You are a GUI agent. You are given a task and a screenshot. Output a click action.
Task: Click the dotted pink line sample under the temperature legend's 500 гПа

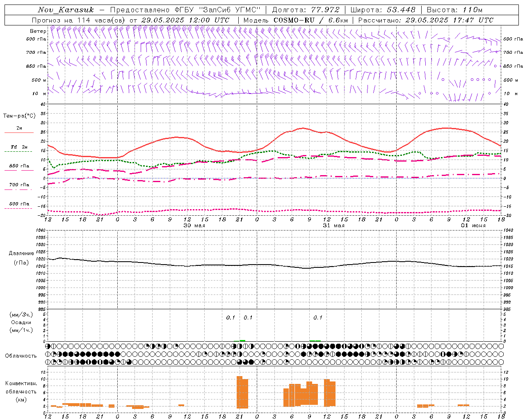[18, 208]
